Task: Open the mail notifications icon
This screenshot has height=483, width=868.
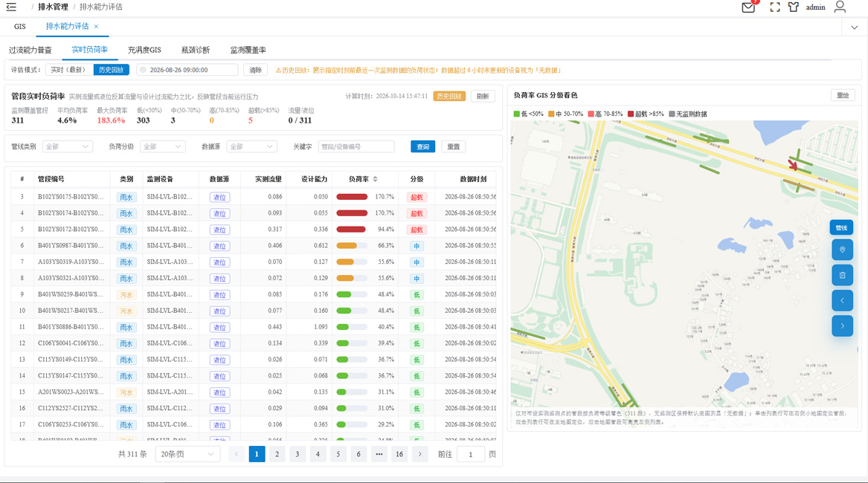Action: pos(748,7)
